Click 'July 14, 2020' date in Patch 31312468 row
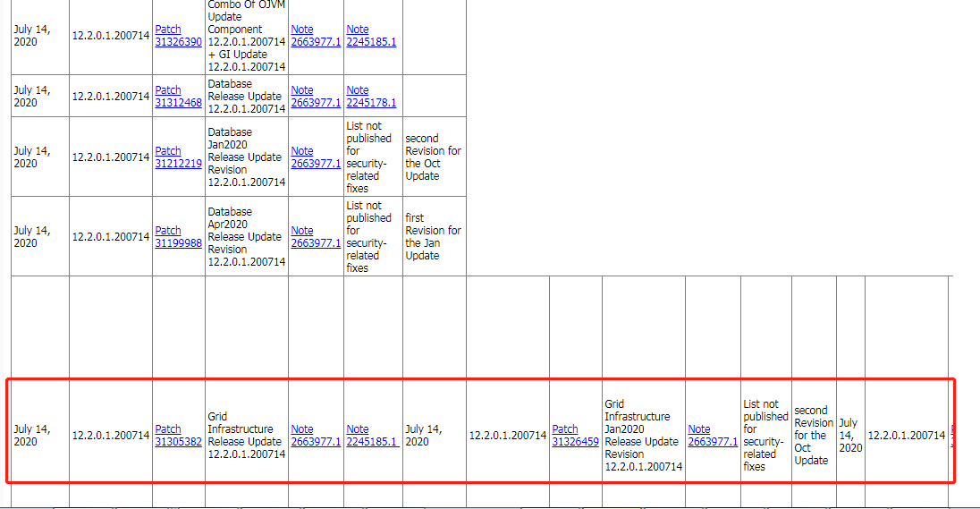Viewport: 980px width, 509px height. pyautogui.click(x=32, y=97)
